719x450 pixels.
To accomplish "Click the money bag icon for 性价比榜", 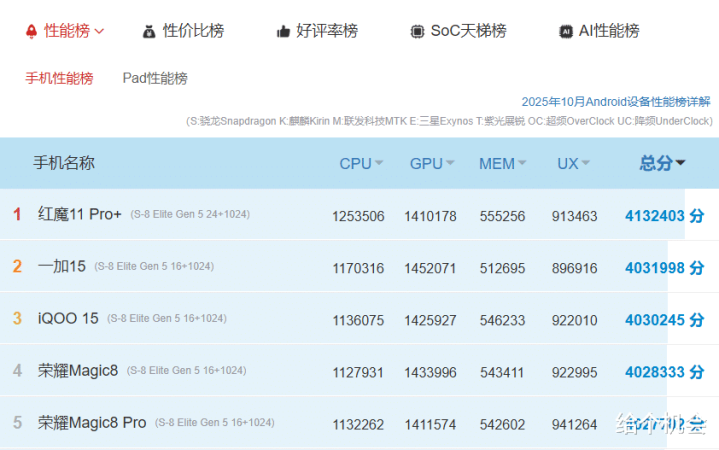I will coord(149,31).
